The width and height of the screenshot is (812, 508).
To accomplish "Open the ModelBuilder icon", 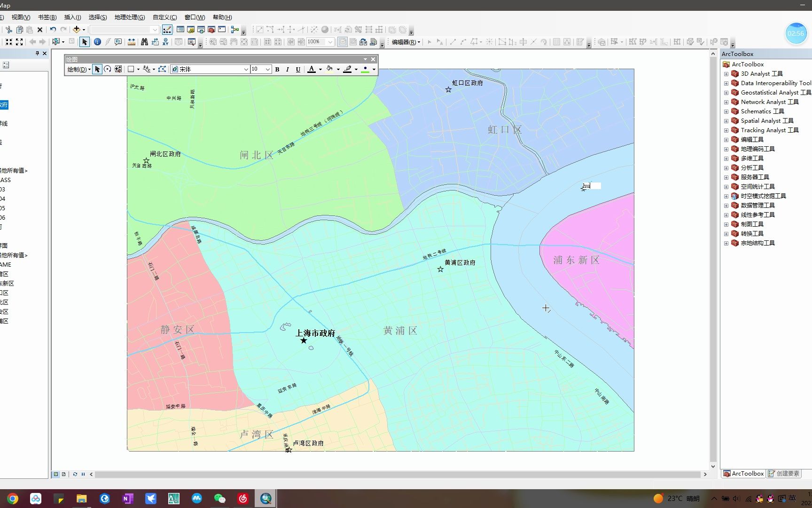I will point(235,30).
